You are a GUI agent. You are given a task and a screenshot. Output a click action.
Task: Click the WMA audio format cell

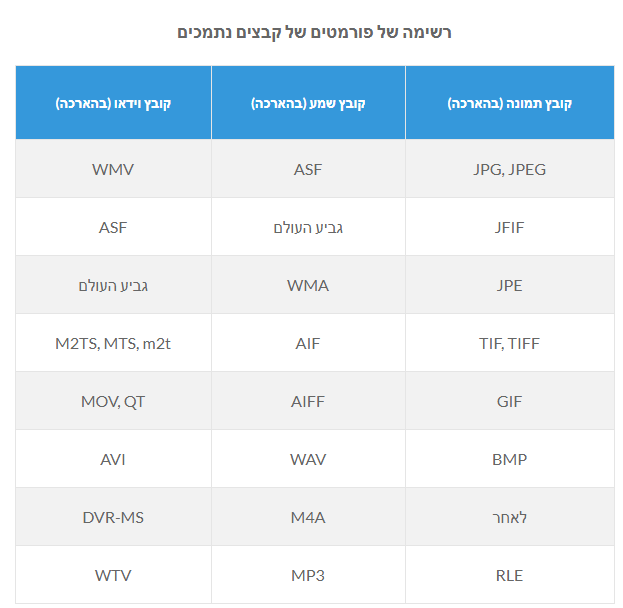pos(308,285)
